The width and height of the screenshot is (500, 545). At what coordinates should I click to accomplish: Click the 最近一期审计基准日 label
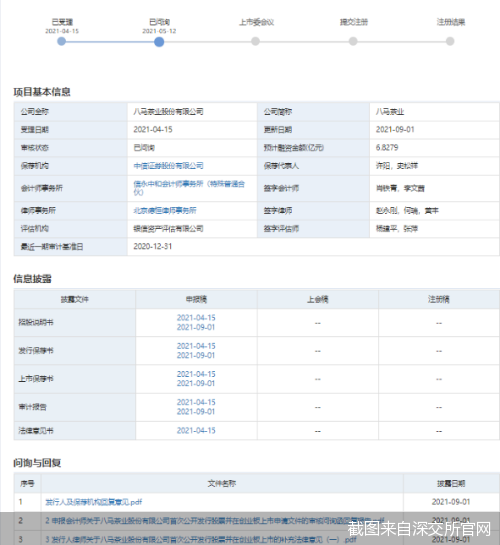(52, 247)
